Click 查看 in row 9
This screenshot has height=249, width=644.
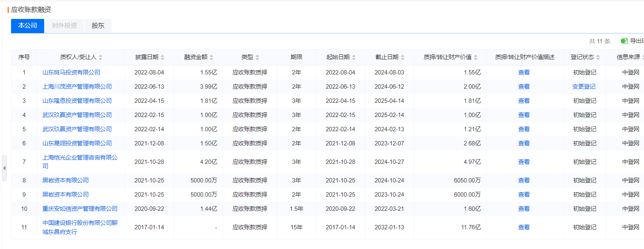524,195
